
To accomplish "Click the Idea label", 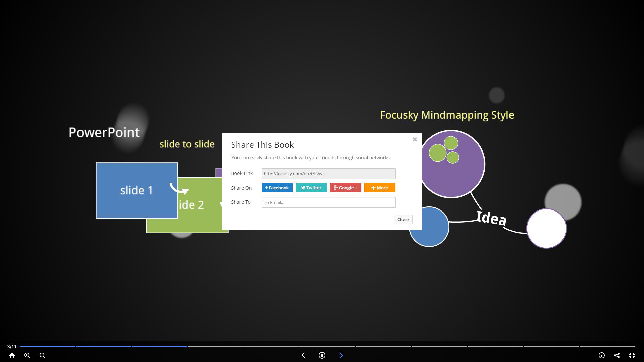I will click(x=491, y=218).
